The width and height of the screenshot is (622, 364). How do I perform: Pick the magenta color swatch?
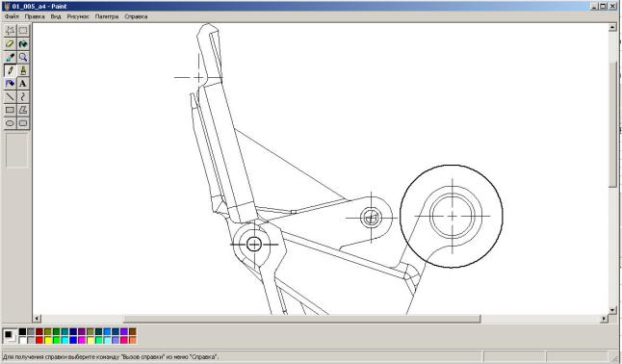[x=82, y=340]
